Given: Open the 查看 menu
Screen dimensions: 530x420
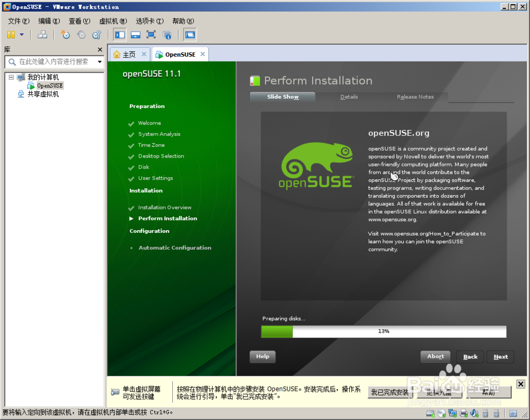Looking at the screenshot, I should tap(79, 21).
